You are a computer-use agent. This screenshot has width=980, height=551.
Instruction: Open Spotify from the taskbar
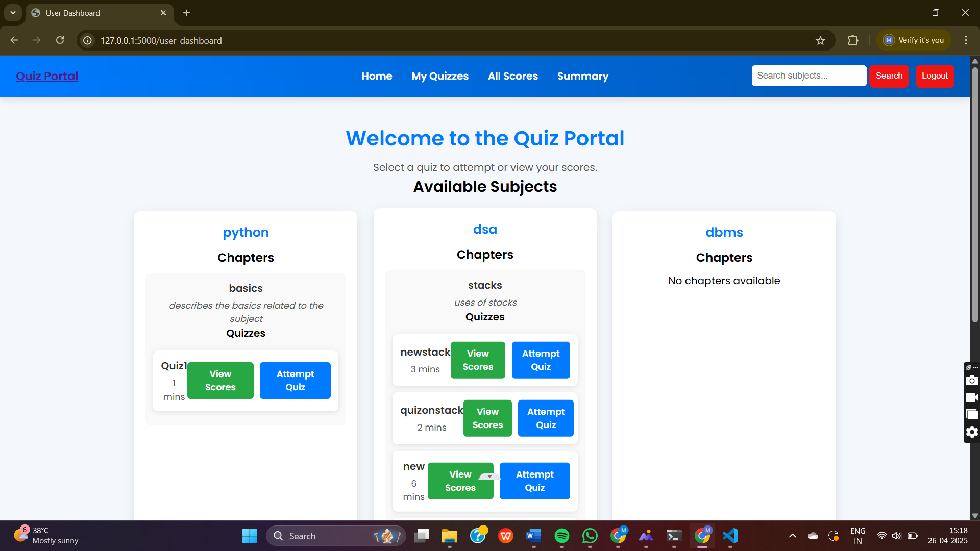(561, 536)
